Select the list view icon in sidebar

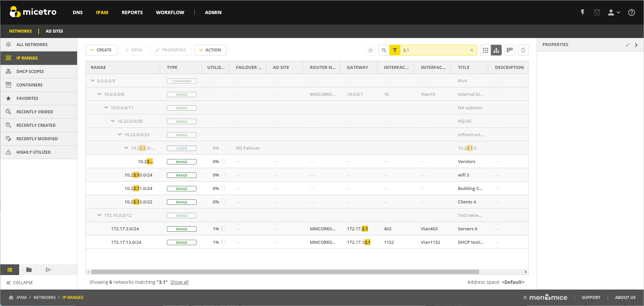[x=10, y=270]
